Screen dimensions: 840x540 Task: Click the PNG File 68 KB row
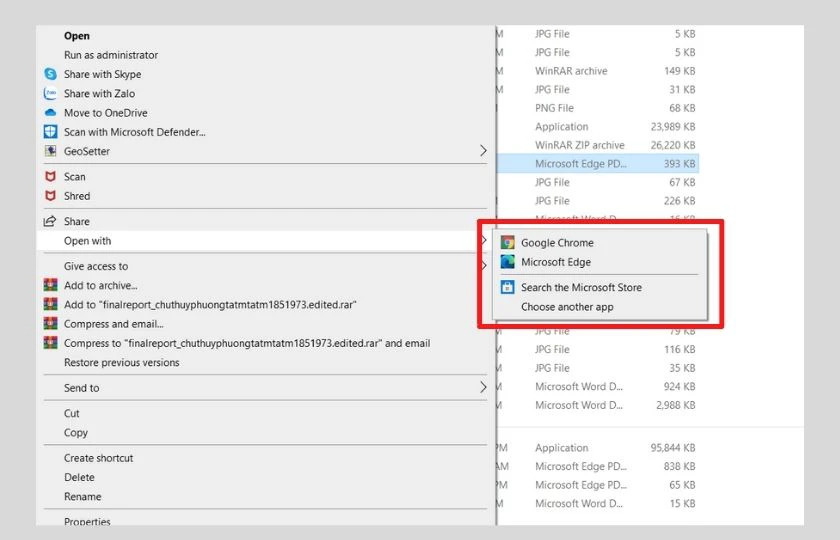[598, 108]
